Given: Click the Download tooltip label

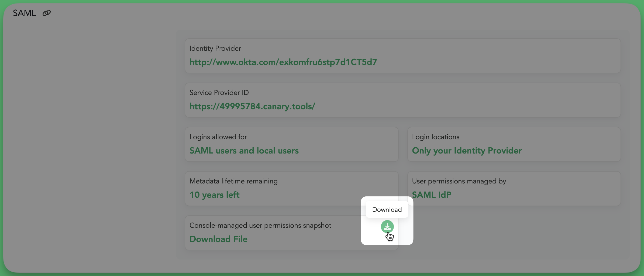Looking at the screenshot, I should click(387, 210).
